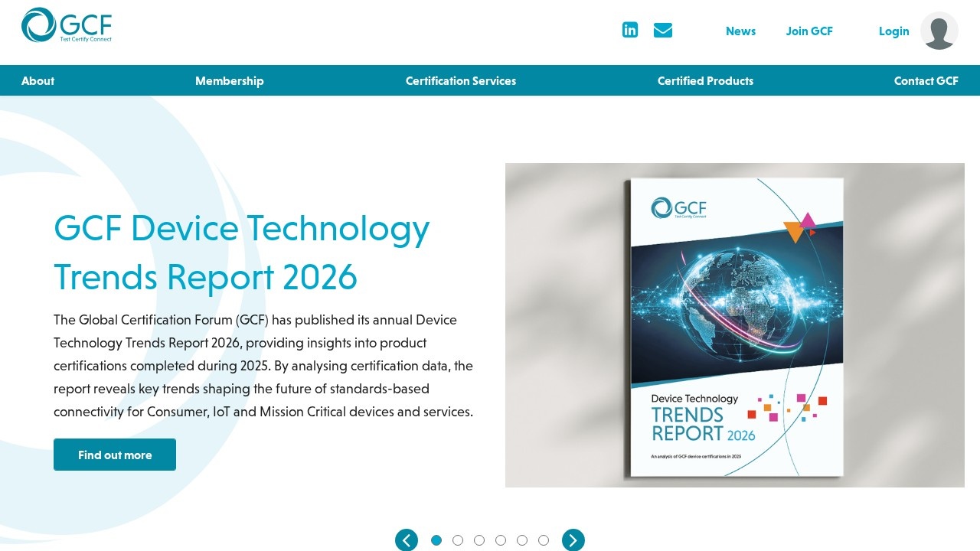This screenshot has width=980, height=551.
Task: Select the third carousel dot indicator
Action: (479, 540)
